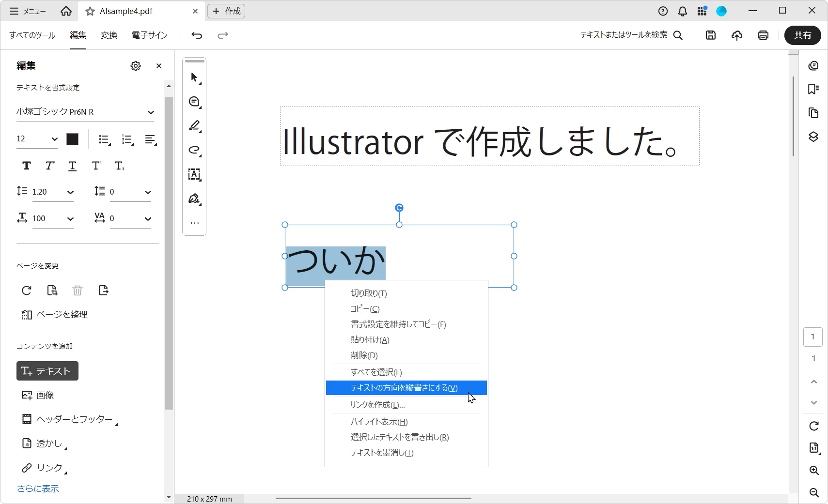Open more tools ellipsis in quick toolbar
The image size is (828, 504).
click(x=194, y=223)
